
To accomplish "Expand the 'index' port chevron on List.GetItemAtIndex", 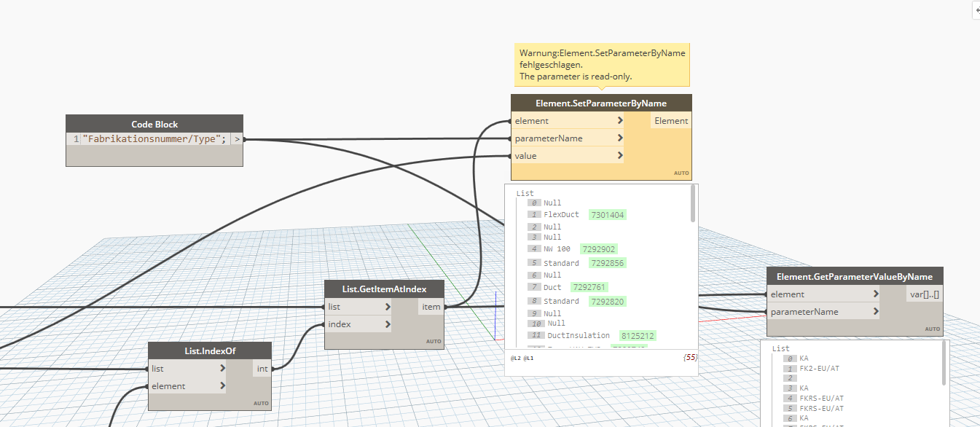I will coord(388,324).
